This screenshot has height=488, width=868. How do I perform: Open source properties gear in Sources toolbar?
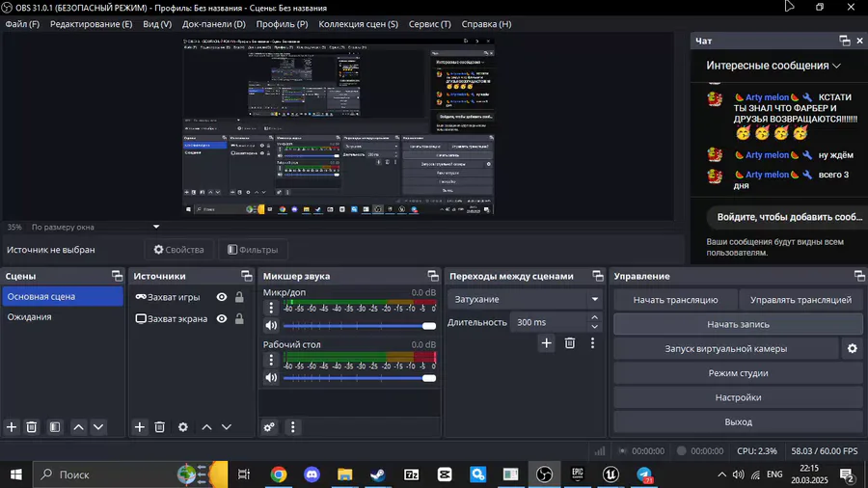[182, 427]
